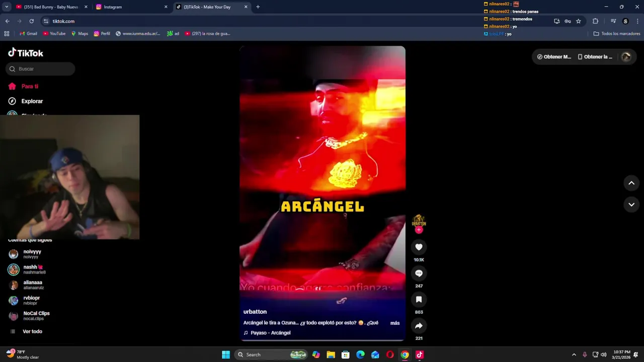Open the tab search dropdown arrow
The height and width of the screenshot is (362, 644).
7,7
